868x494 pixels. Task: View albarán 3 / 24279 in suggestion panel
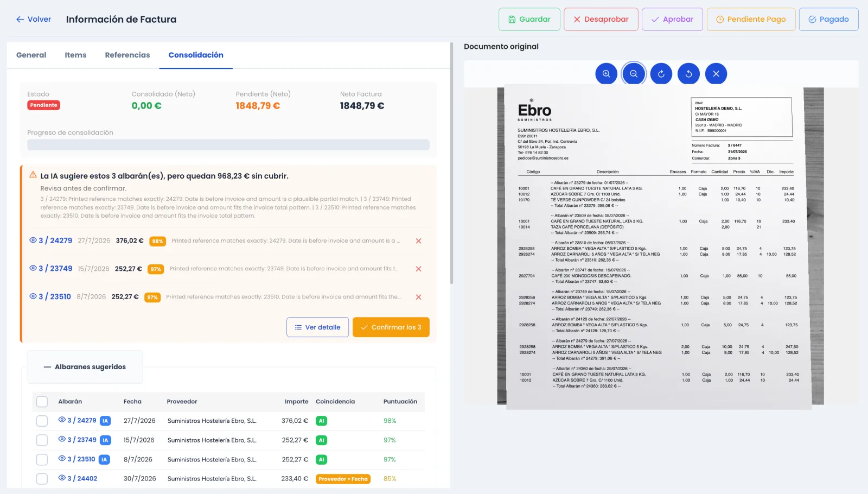pyautogui.click(x=33, y=240)
